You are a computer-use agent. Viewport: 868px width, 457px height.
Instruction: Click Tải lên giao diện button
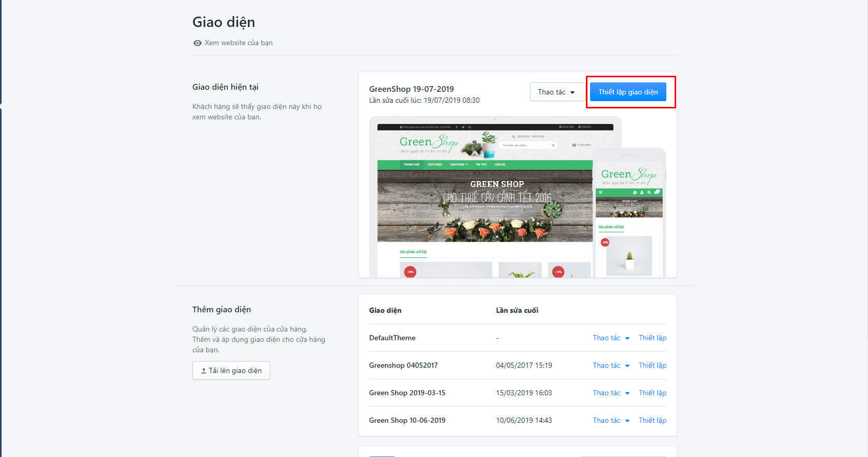pos(231,370)
